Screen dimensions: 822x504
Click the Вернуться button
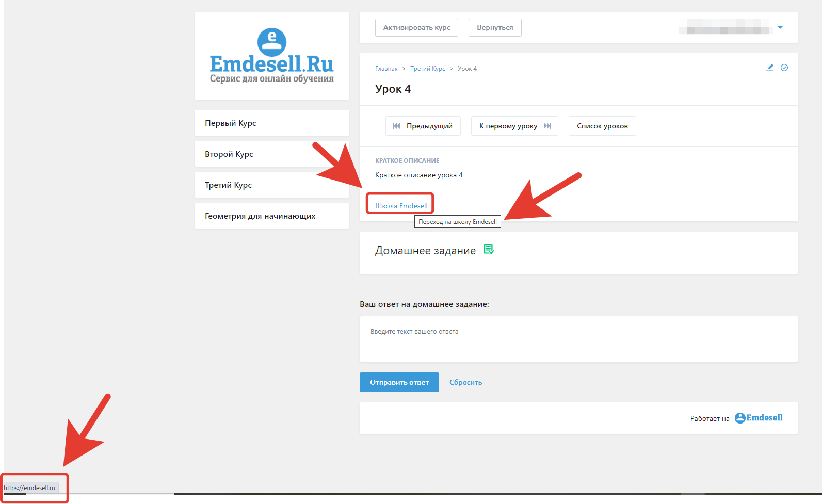tap(495, 28)
